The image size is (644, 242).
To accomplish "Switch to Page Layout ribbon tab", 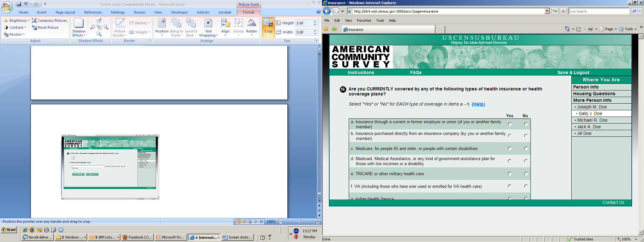I will (65, 12).
